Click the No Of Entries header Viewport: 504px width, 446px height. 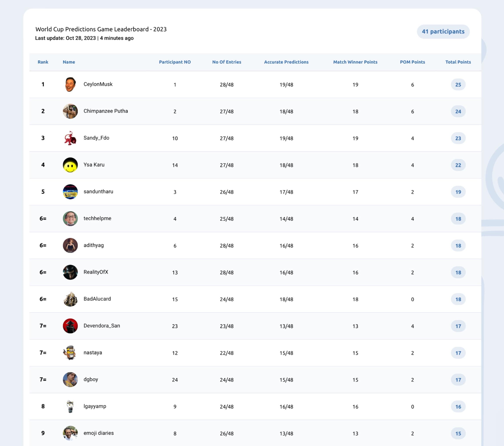coord(227,62)
